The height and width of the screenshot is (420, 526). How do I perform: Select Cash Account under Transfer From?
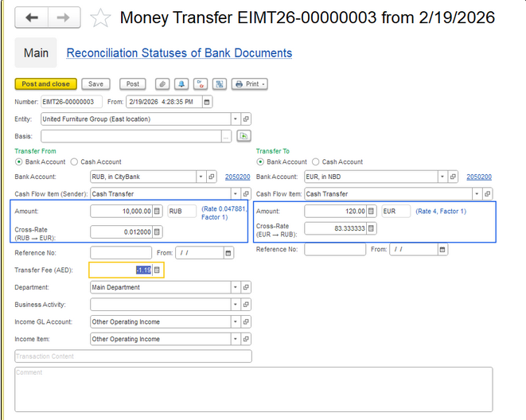[x=75, y=161]
